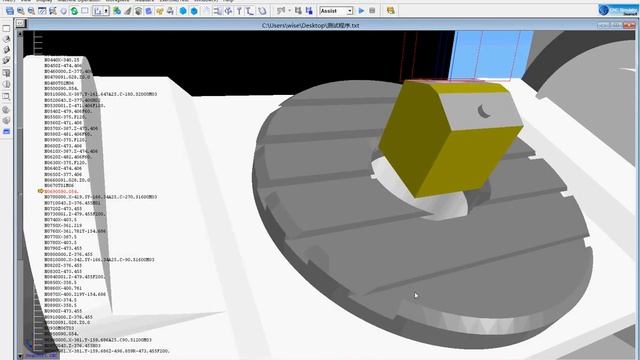Image resolution: width=640 pixels, height=360 pixels.
Task: Click the green circular refresh icon
Action: click(74, 11)
